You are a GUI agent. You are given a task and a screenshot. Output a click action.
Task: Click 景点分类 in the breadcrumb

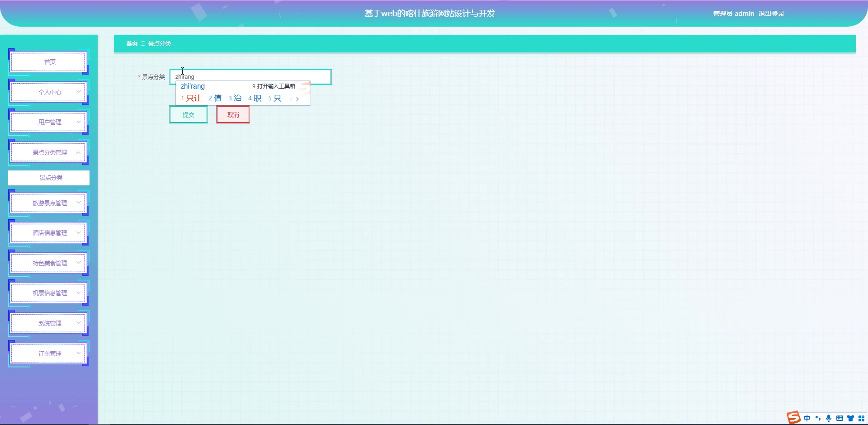[x=160, y=43]
